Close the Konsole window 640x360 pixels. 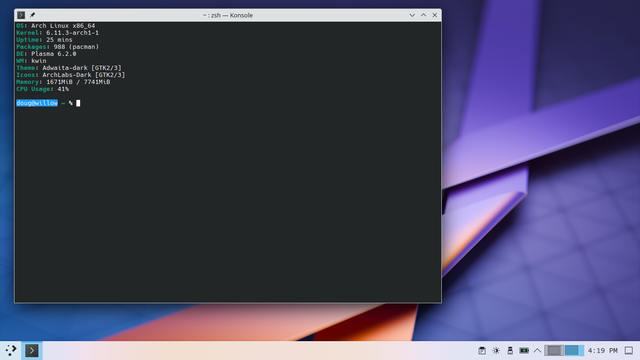pyautogui.click(x=435, y=15)
